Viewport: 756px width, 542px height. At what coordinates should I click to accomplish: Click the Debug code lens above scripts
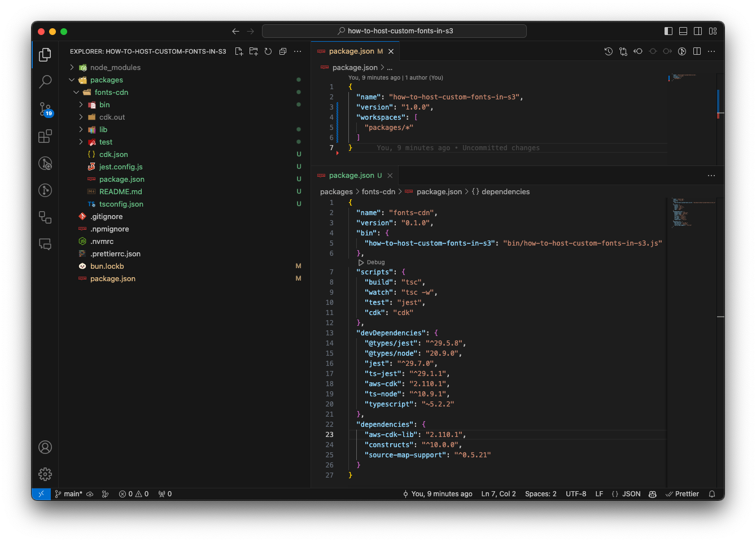tap(375, 263)
